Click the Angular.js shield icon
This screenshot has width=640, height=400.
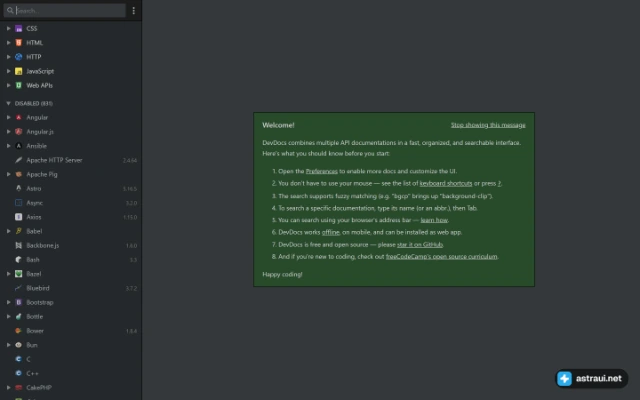point(18,132)
